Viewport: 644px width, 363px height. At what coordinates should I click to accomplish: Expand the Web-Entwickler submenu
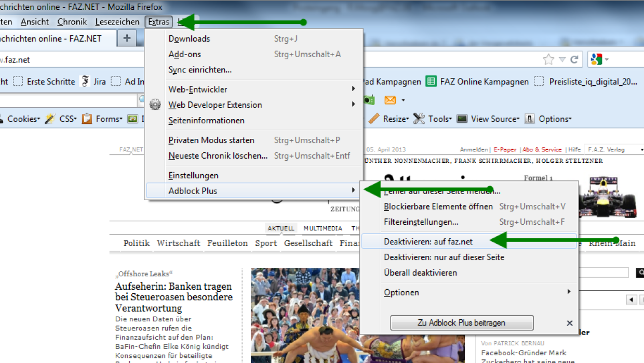pos(353,89)
